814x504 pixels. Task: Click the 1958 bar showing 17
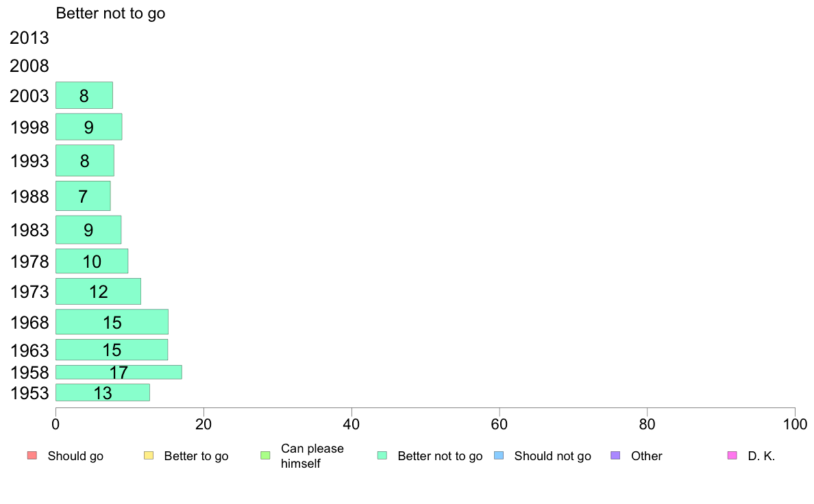[119, 372]
